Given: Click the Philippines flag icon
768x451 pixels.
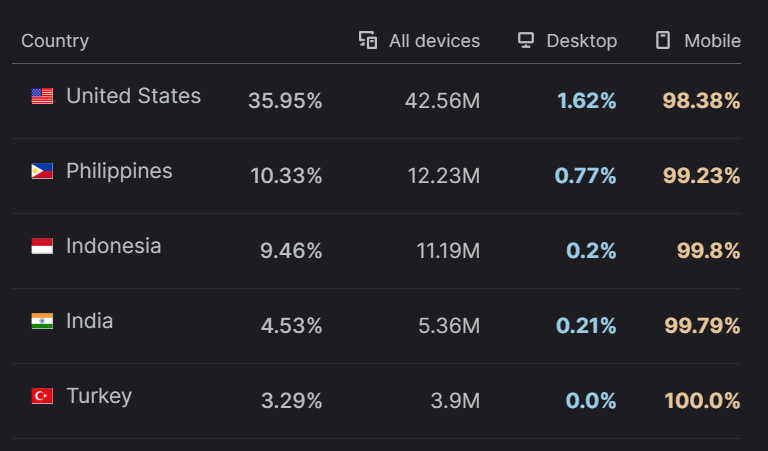Looking at the screenshot, I should [x=42, y=171].
